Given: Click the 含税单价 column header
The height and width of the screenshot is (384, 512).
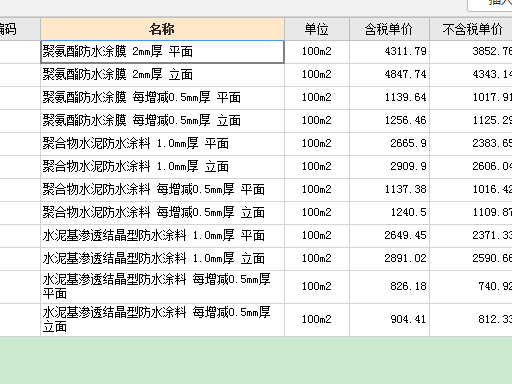Looking at the screenshot, I should click(x=389, y=29).
